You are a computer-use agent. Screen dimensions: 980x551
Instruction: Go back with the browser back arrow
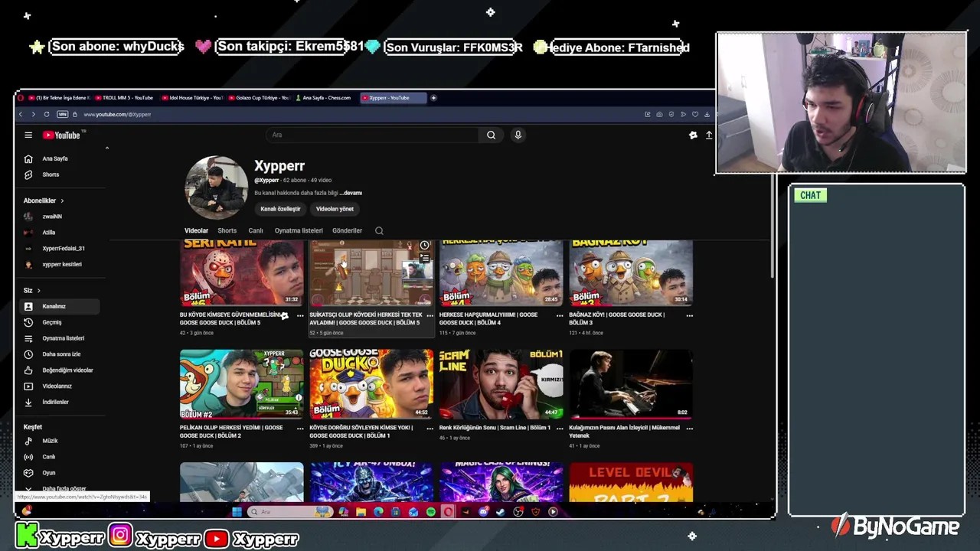point(21,114)
